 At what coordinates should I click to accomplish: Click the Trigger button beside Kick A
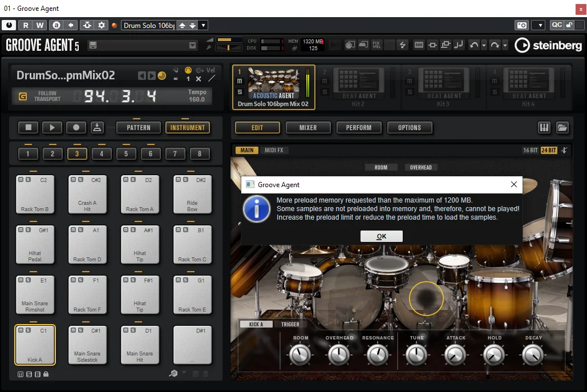[290, 324]
